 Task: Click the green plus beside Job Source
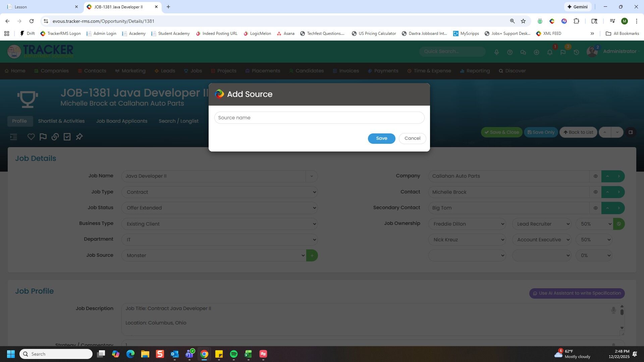312,255
